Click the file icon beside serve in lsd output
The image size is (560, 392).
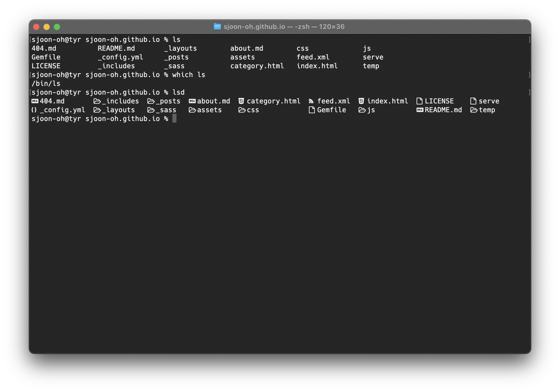click(473, 101)
